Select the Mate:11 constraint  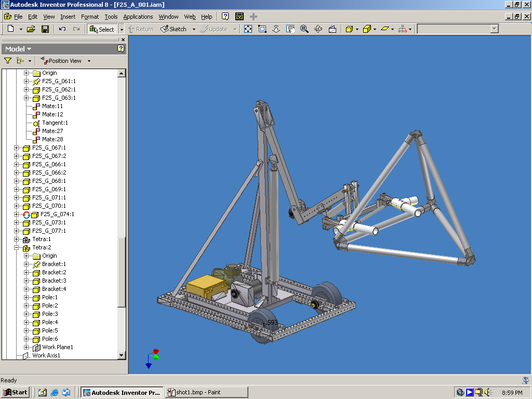[x=52, y=106]
